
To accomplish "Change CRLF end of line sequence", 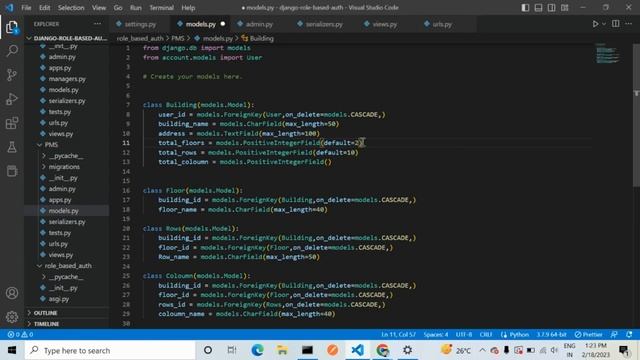I will (486, 335).
